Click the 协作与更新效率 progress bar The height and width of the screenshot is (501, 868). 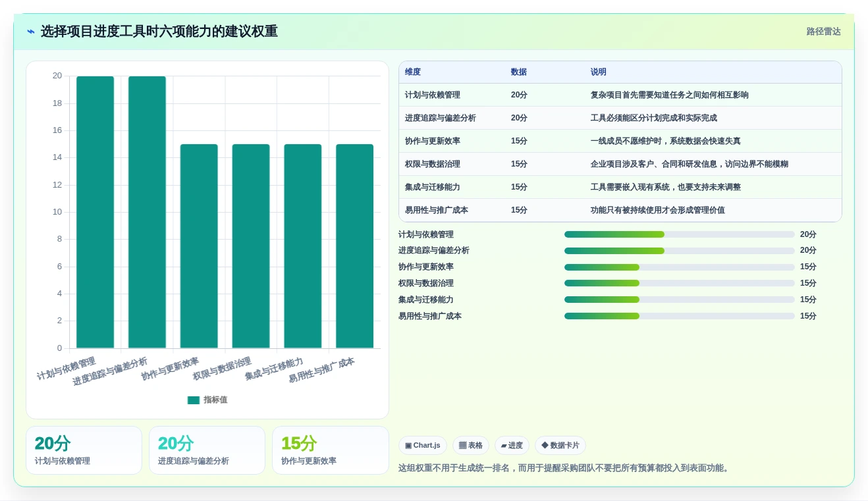[680, 267]
